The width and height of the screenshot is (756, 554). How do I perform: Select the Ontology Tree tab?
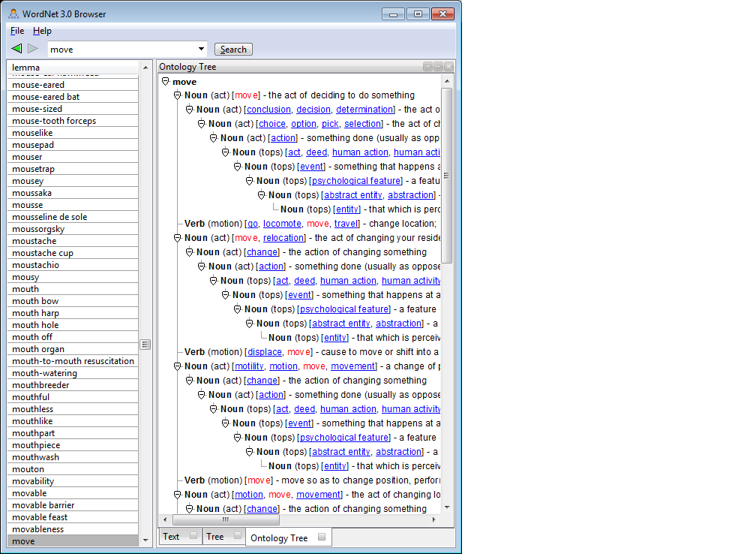[x=288, y=537]
